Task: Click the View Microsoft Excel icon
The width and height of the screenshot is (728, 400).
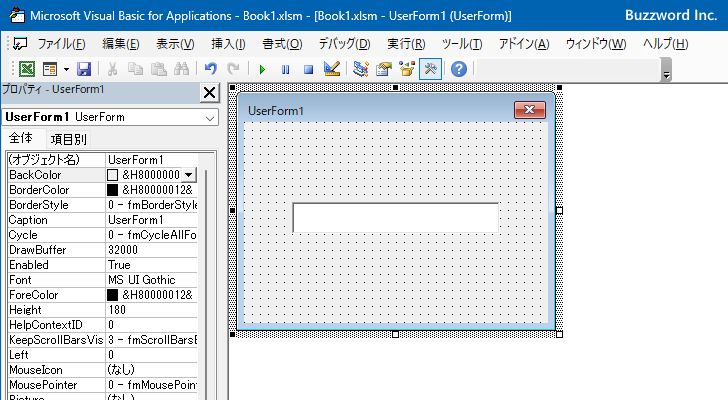Action: 26,70
